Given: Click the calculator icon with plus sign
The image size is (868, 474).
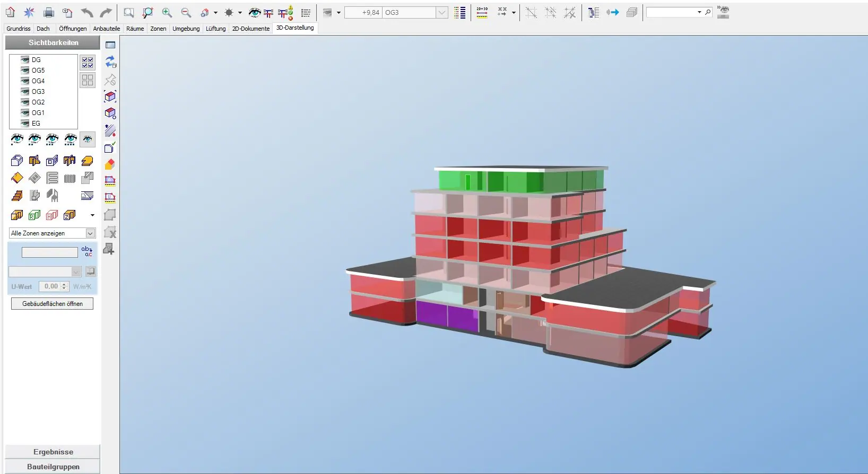Looking at the screenshot, I should (109, 249).
